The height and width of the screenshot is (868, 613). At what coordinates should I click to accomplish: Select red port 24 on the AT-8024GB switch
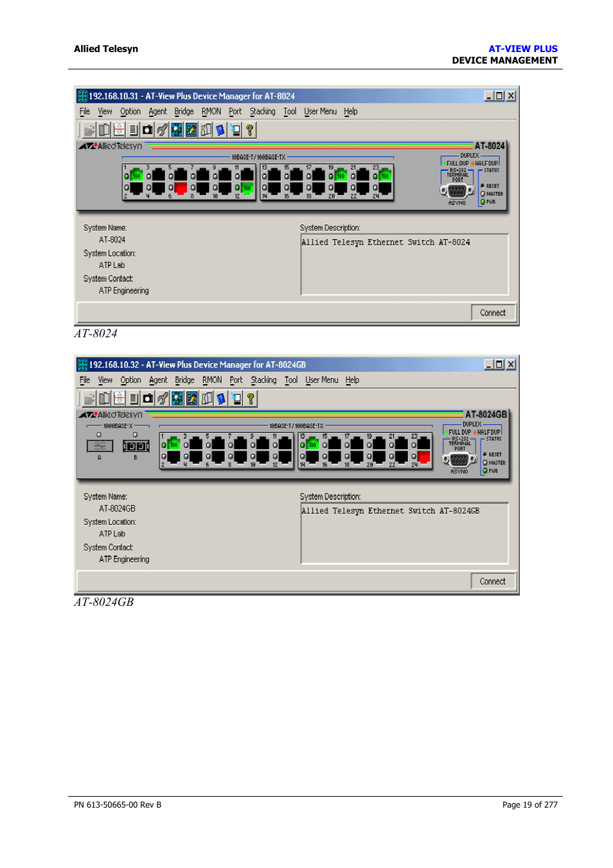(x=424, y=457)
